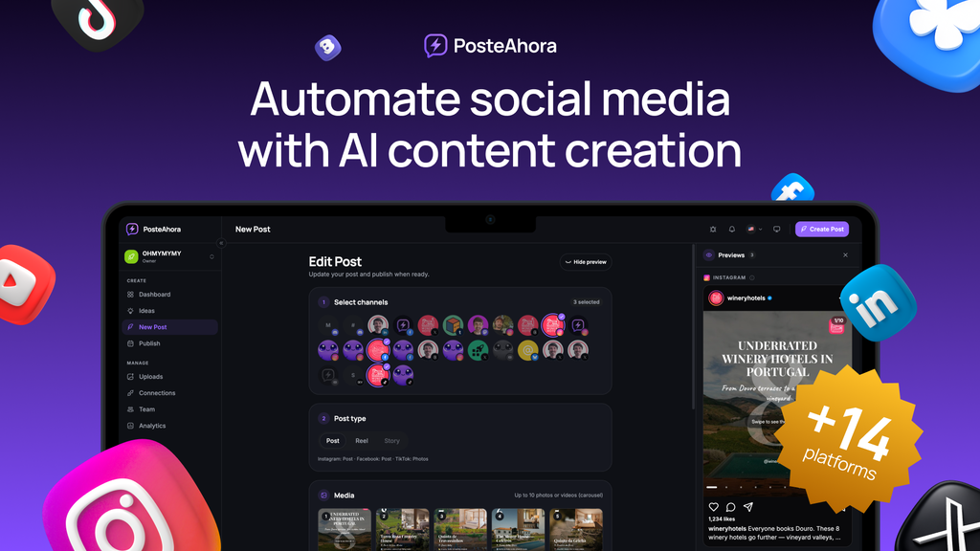Click media thumbnail number 3

(x=460, y=530)
